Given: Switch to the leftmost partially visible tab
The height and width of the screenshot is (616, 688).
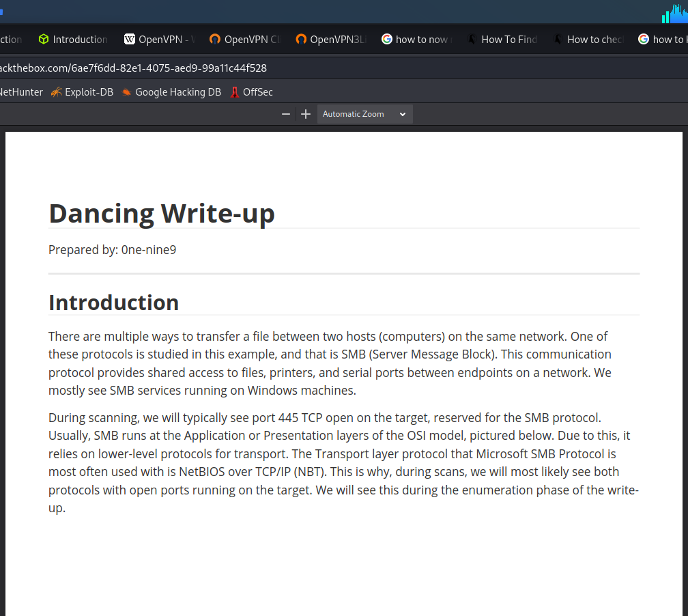Looking at the screenshot, I should 11,40.
